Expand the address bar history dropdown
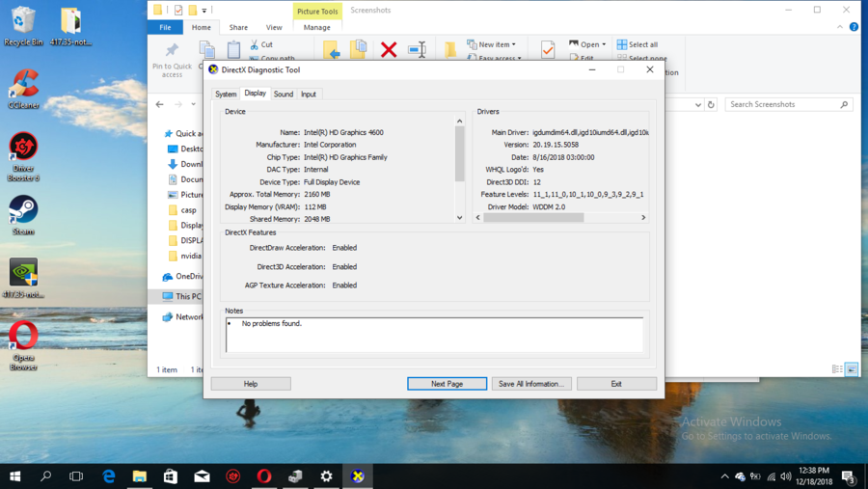Viewport: 868px width, 489px height. pyautogui.click(x=697, y=105)
